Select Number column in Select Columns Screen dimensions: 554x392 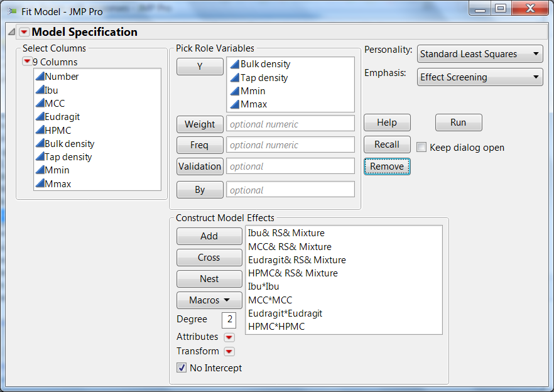point(97,77)
